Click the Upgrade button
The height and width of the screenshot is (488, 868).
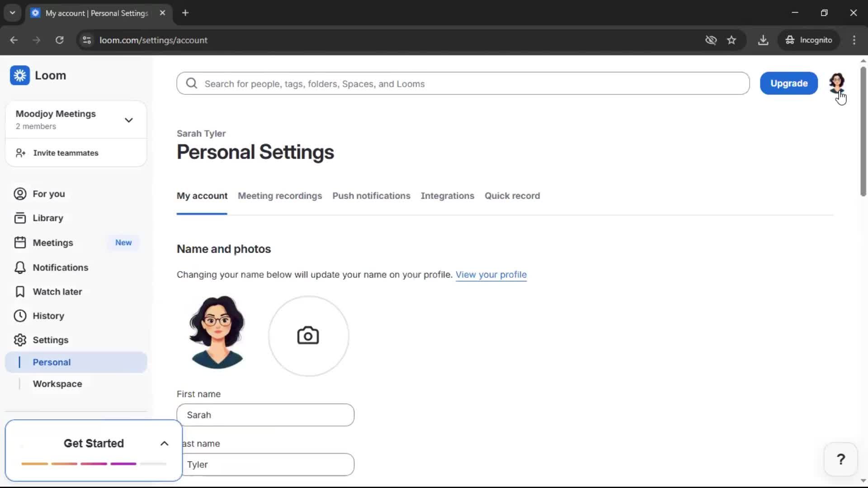tap(788, 83)
